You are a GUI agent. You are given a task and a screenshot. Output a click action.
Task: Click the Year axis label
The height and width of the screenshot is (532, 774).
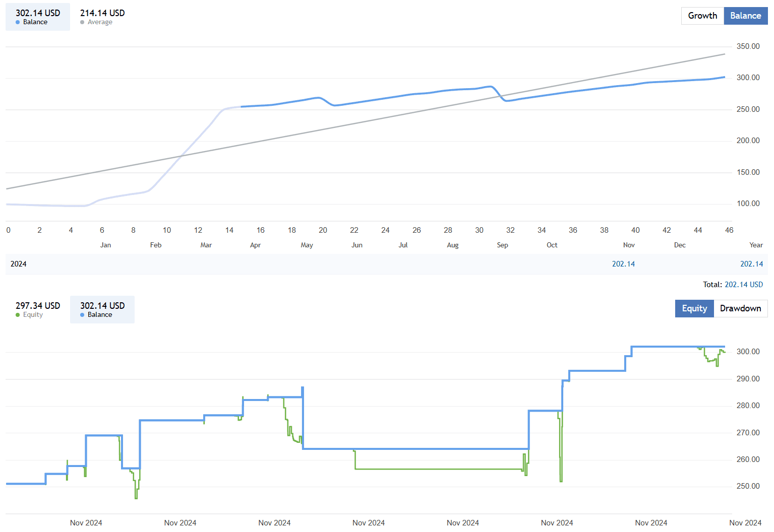756,245
